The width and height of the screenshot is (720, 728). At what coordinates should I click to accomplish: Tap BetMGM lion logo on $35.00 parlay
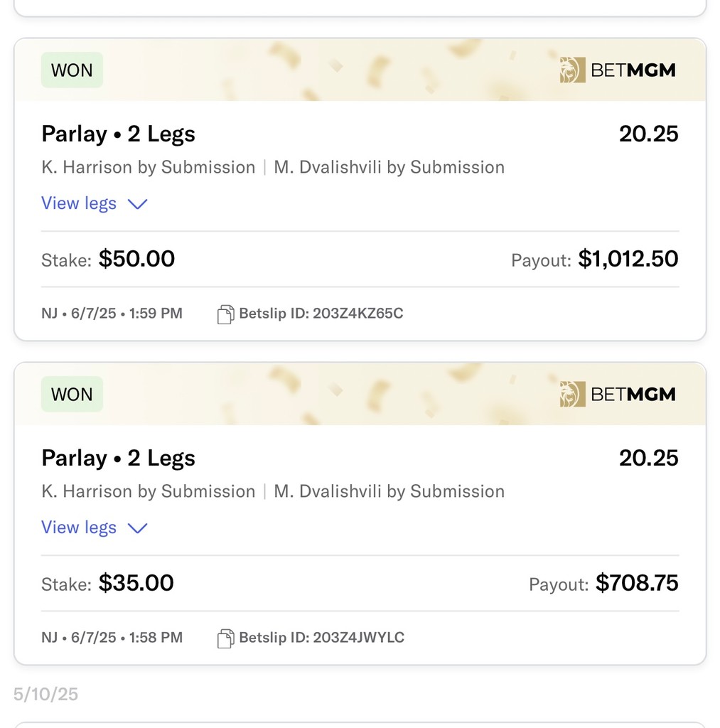click(572, 395)
